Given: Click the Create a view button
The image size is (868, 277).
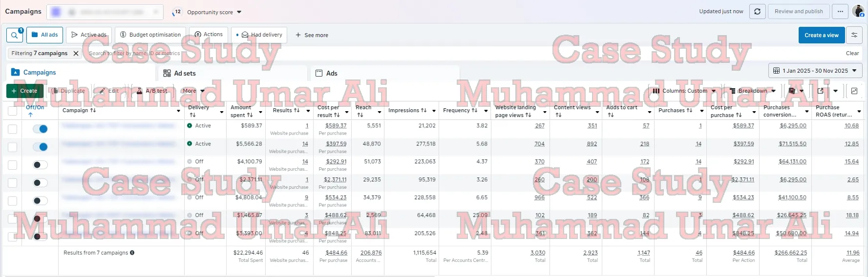Looking at the screenshot, I should [x=821, y=35].
